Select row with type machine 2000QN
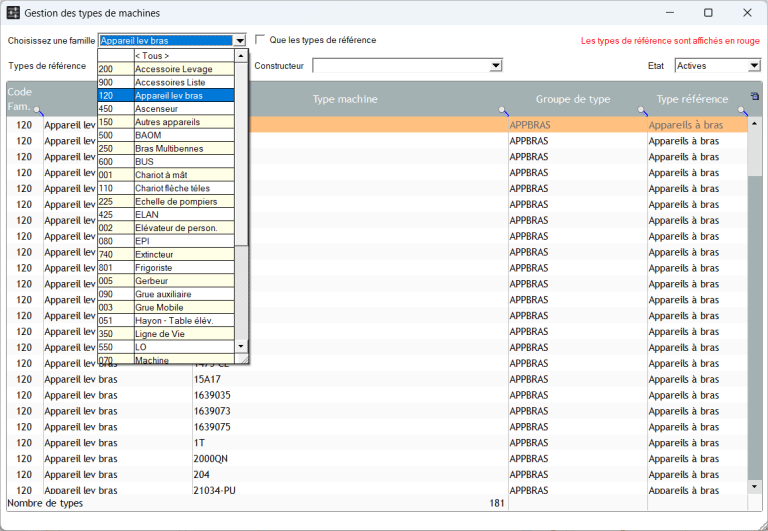This screenshot has height=531, width=768. [x=377, y=459]
